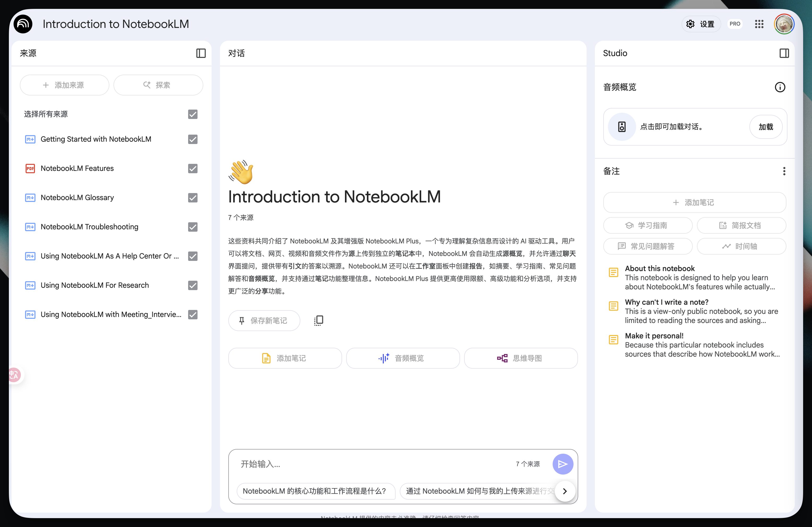Screen dimensions: 812x527
Task: Click the 音频概览 info icon
Action: pyautogui.click(x=780, y=87)
